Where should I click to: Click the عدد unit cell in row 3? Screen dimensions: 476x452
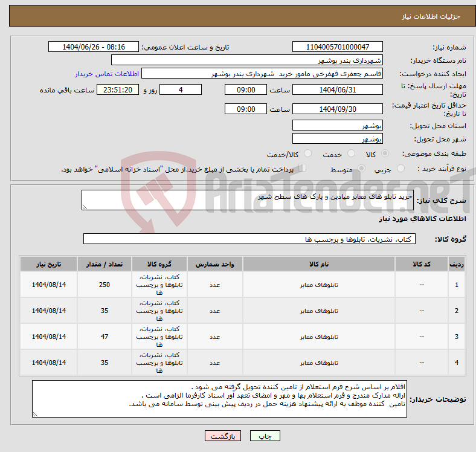[214, 337]
